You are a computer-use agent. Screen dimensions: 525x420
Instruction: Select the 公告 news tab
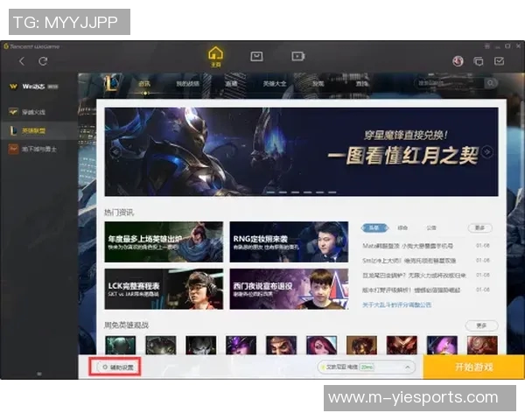[x=430, y=227]
